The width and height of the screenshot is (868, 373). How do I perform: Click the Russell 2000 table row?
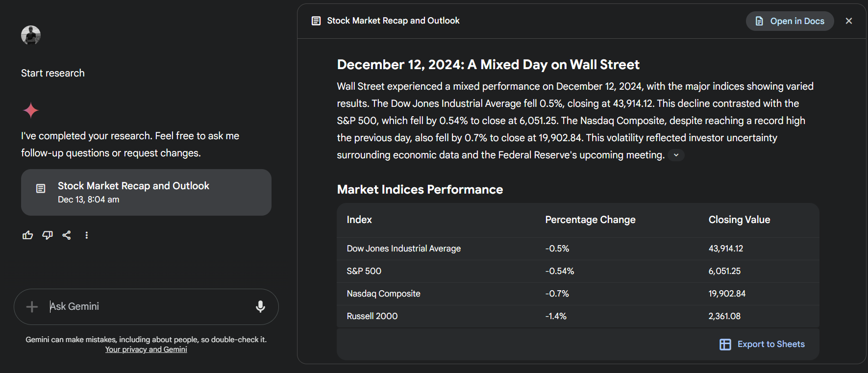click(x=372, y=316)
